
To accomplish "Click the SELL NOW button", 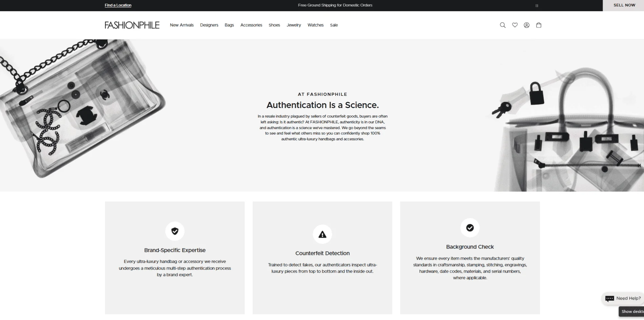I will [x=624, y=5].
